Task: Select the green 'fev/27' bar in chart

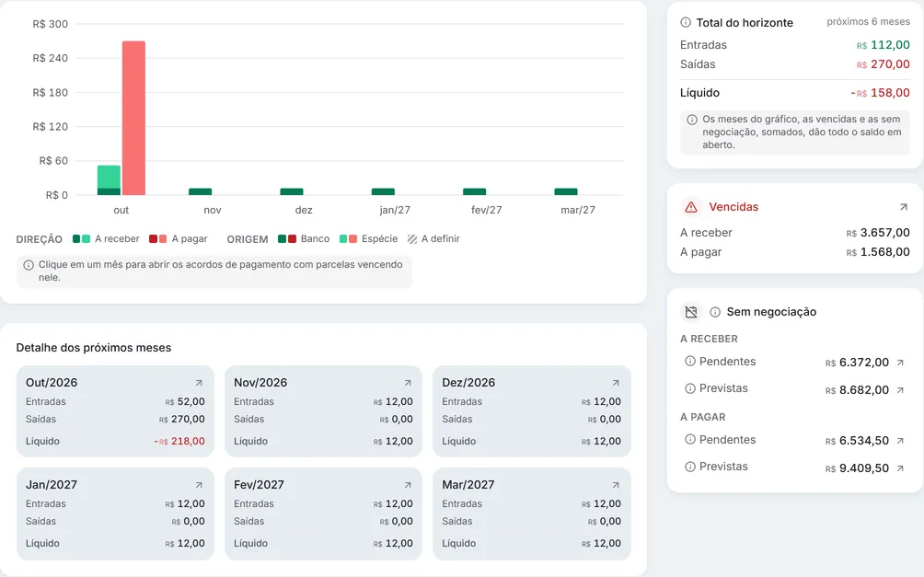Action: pos(474,191)
